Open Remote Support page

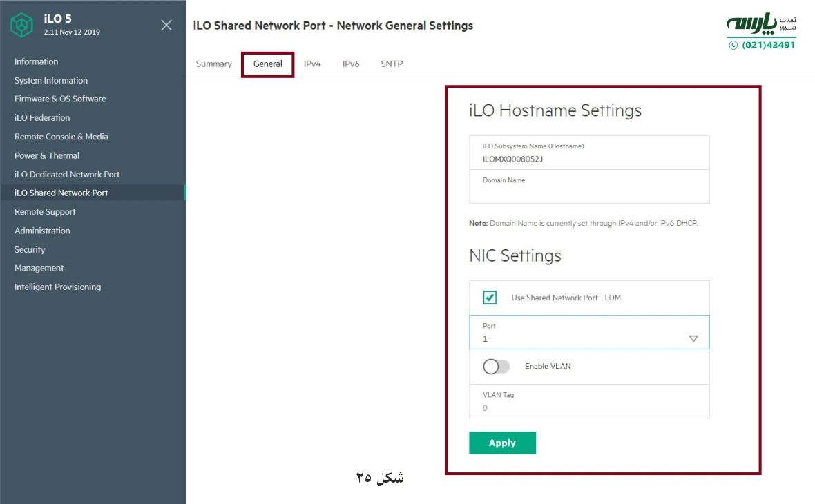click(44, 211)
